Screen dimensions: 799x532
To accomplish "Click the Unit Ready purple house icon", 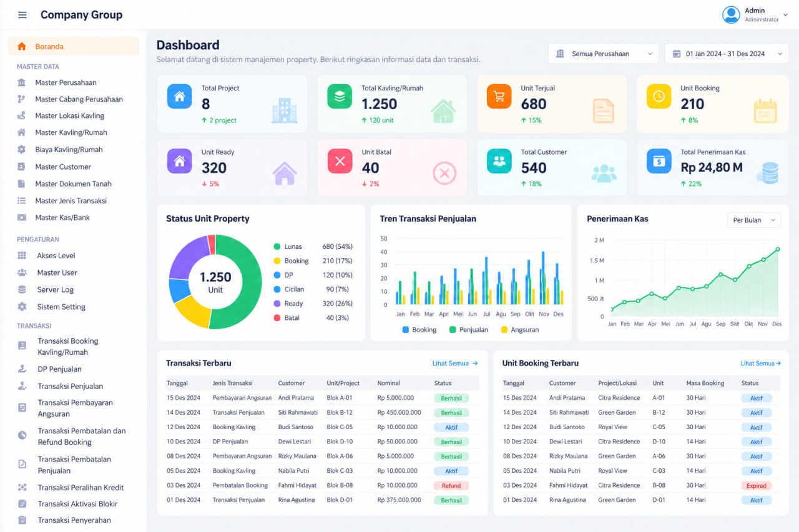I will pos(180,161).
